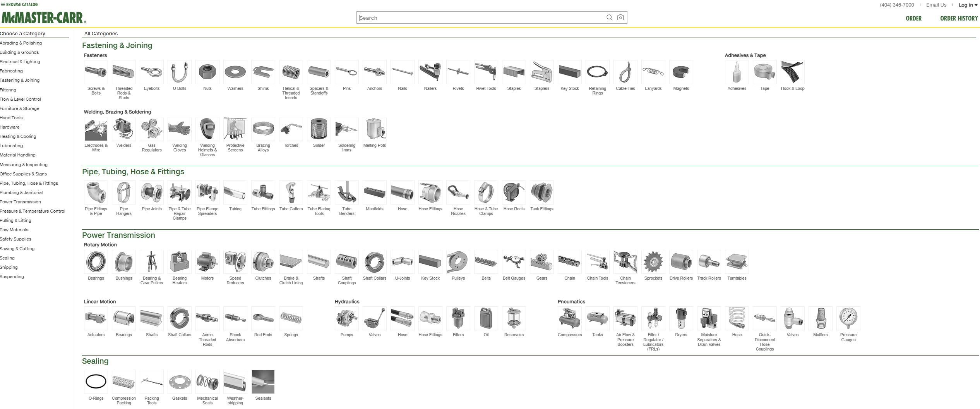Screen dimensions: 980x409
Task: Open the Speed Reducers icon
Action: (x=235, y=262)
